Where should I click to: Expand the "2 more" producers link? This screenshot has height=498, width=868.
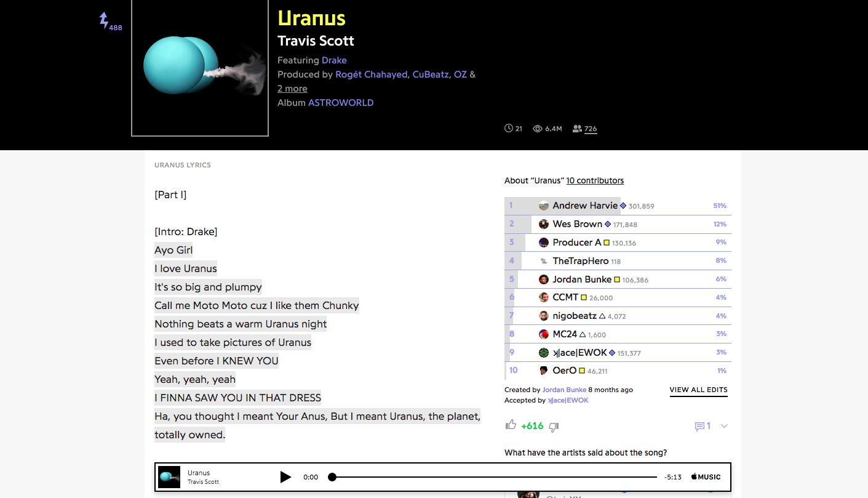[292, 89]
